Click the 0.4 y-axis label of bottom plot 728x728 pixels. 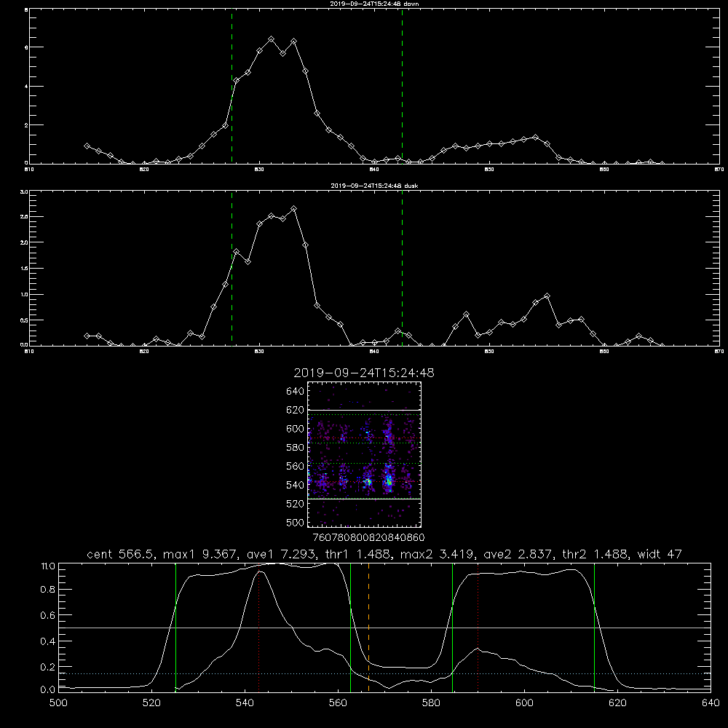click(x=48, y=641)
